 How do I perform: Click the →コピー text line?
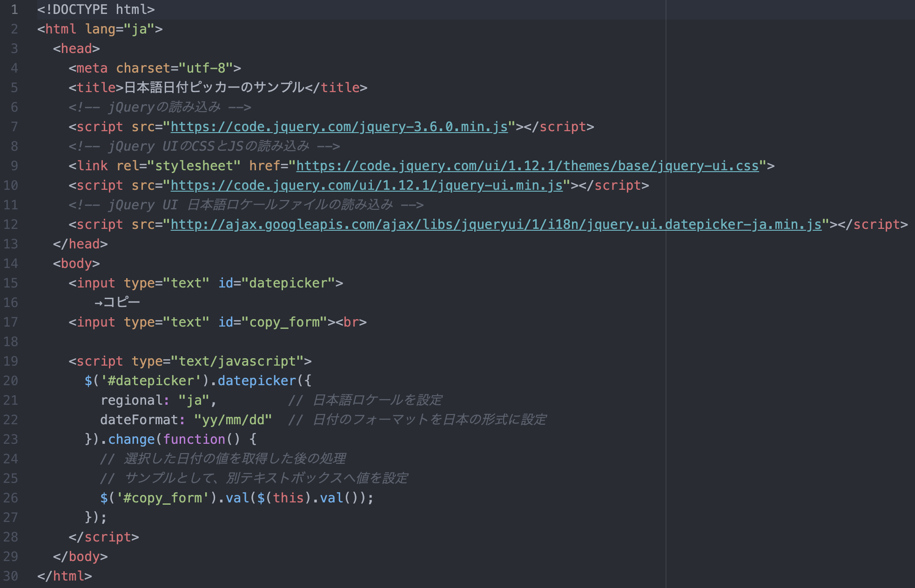(117, 302)
